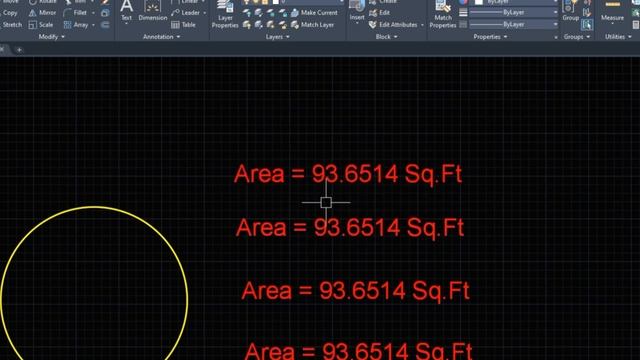The height and width of the screenshot is (360, 640).
Task: Open the Properties panel dialog launcher arrow
Action: pos(556,38)
